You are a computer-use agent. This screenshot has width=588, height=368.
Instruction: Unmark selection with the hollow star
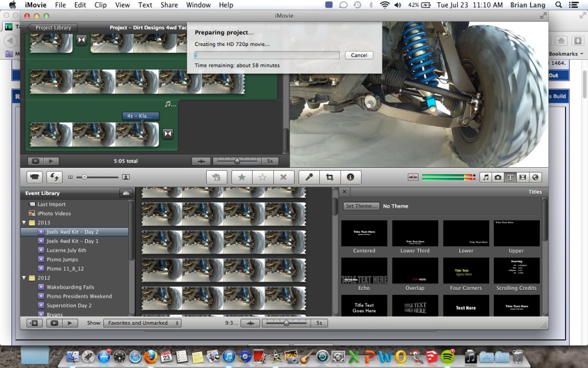(x=262, y=177)
